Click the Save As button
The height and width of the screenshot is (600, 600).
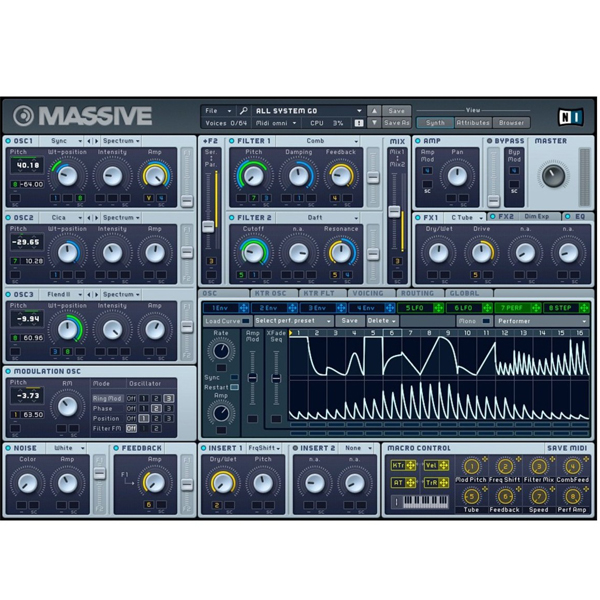[x=396, y=123]
